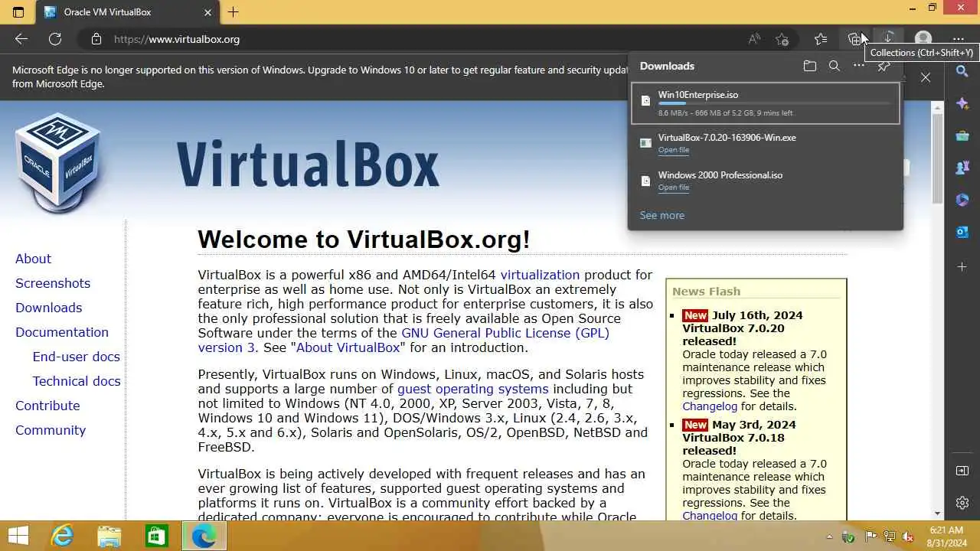The height and width of the screenshot is (551, 980).
Task: Click the site lock icon in address bar
Action: (96, 39)
